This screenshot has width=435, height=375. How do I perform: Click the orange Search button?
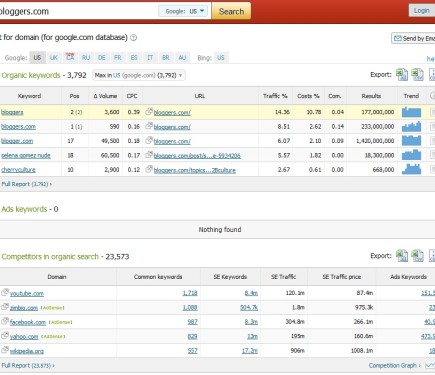[231, 11]
